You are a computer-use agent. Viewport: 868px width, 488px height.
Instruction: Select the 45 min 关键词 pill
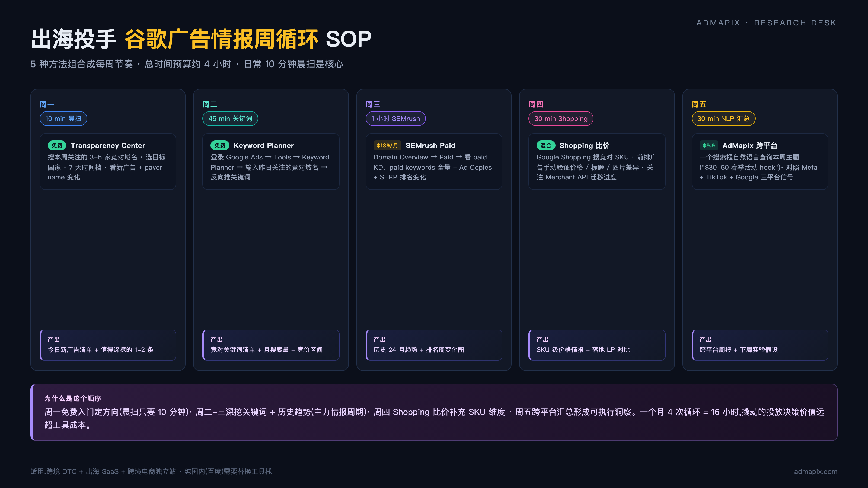[230, 118]
